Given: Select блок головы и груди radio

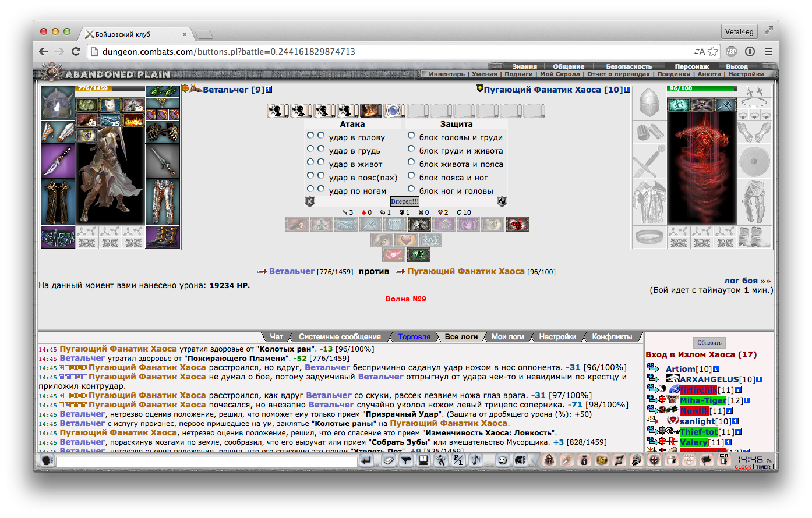Looking at the screenshot, I should click(411, 135).
